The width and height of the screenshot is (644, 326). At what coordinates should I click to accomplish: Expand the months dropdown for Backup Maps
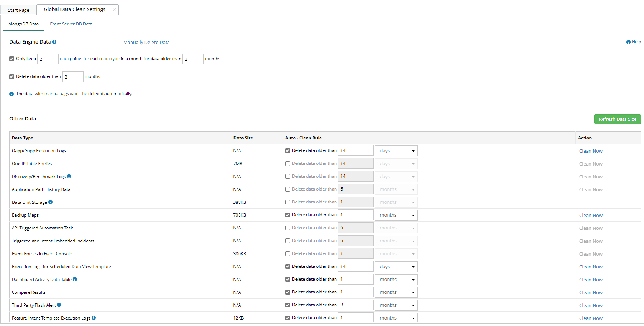coord(396,215)
